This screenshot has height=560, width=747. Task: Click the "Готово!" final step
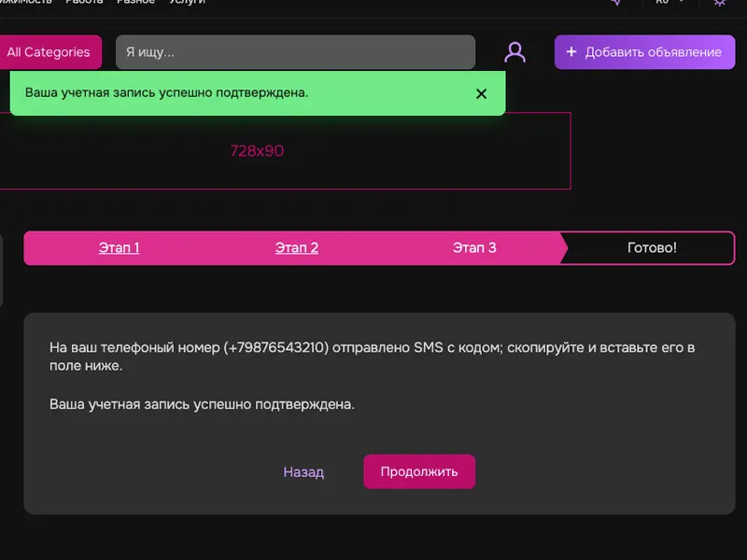[652, 248]
